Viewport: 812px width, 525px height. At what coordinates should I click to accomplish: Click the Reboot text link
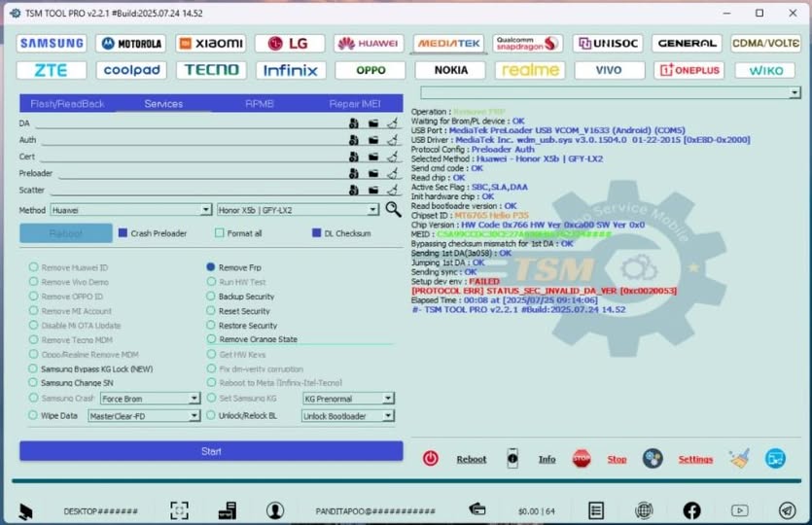(x=472, y=459)
